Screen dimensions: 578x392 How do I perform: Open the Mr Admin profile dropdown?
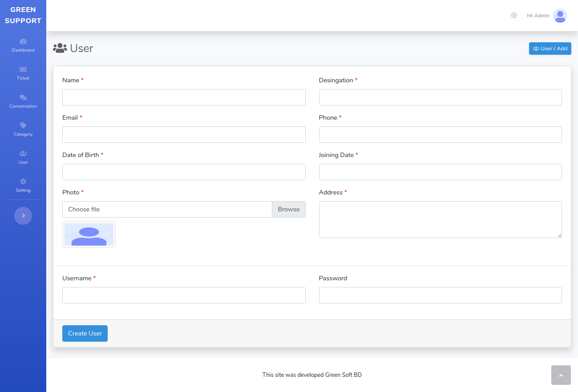tap(538, 16)
